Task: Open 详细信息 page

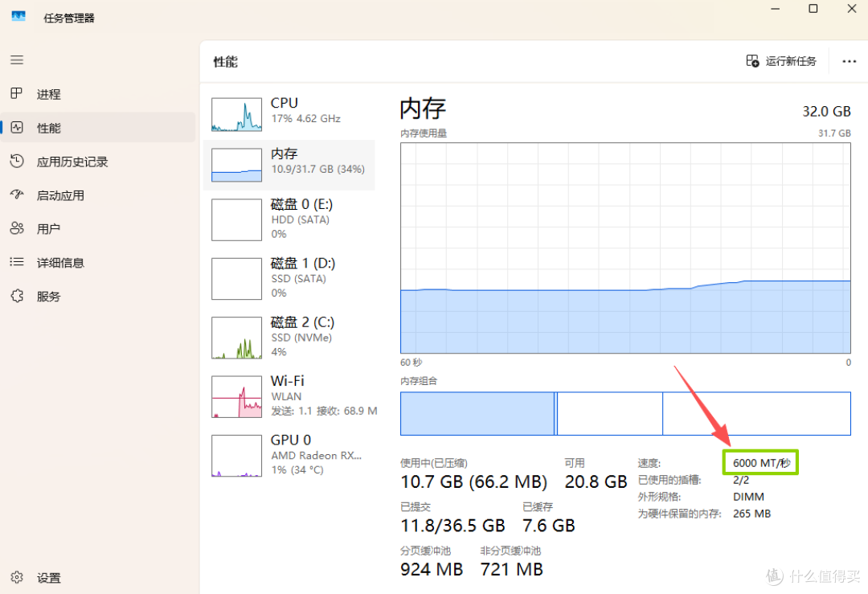Action: click(x=98, y=262)
